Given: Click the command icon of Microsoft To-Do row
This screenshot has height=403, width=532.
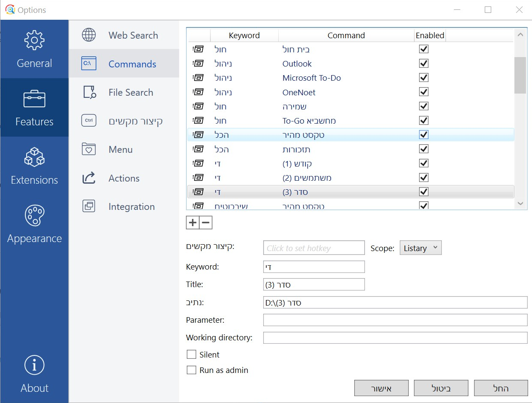Looking at the screenshot, I should 198,78.
